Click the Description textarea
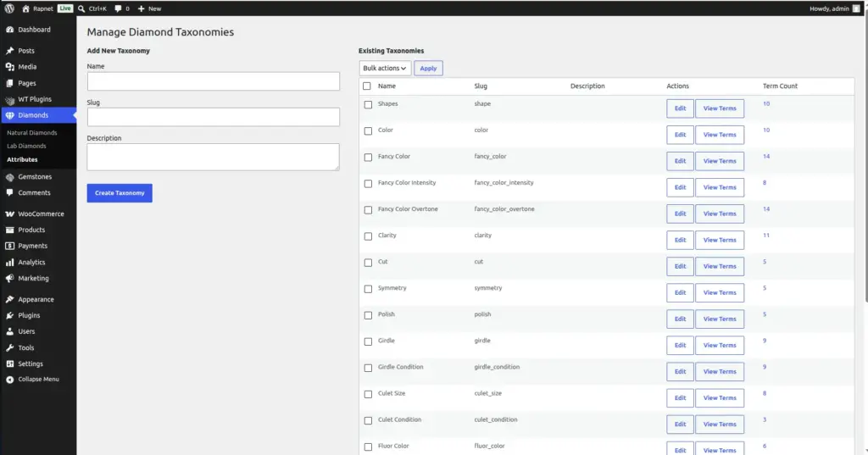 coord(213,158)
